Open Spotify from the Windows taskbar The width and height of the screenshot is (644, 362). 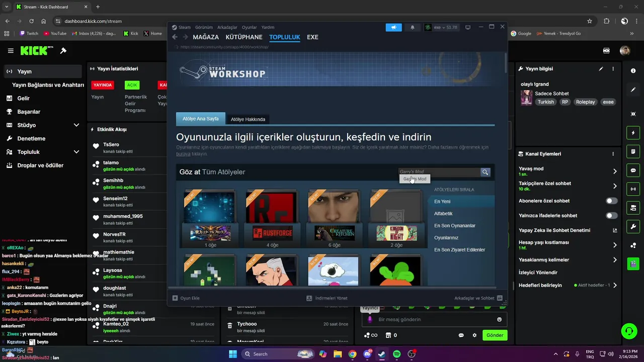pos(396,354)
